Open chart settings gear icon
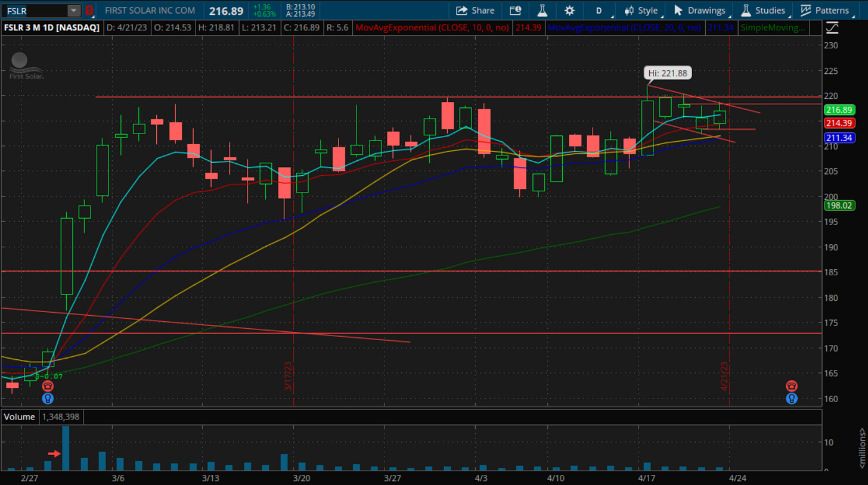 coord(569,11)
